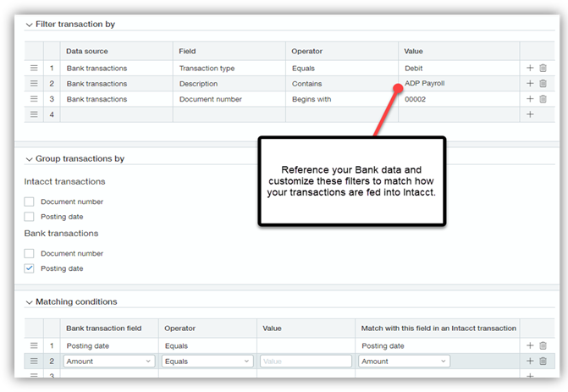Collapse the Matching conditions section
Viewport: 568px width, 392px height.
(x=29, y=302)
